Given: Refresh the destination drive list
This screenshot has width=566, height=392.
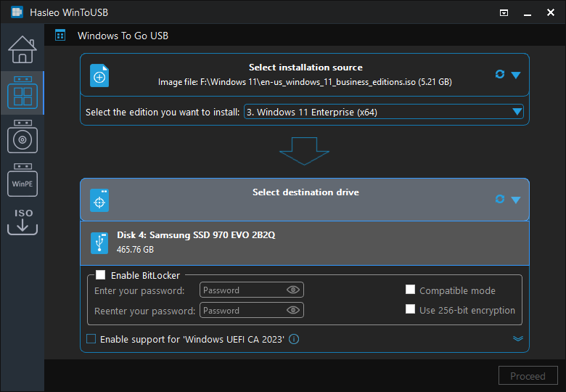Looking at the screenshot, I should pyautogui.click(x=499, y=199).
